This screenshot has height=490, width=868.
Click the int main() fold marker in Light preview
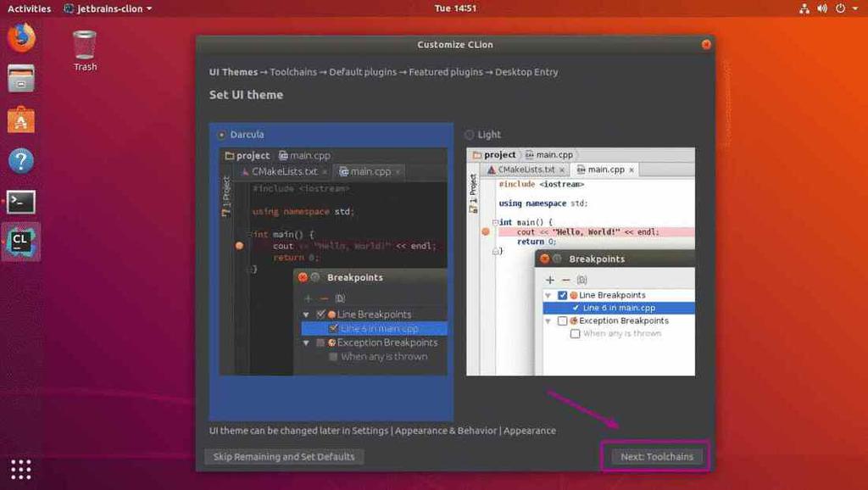495,222
